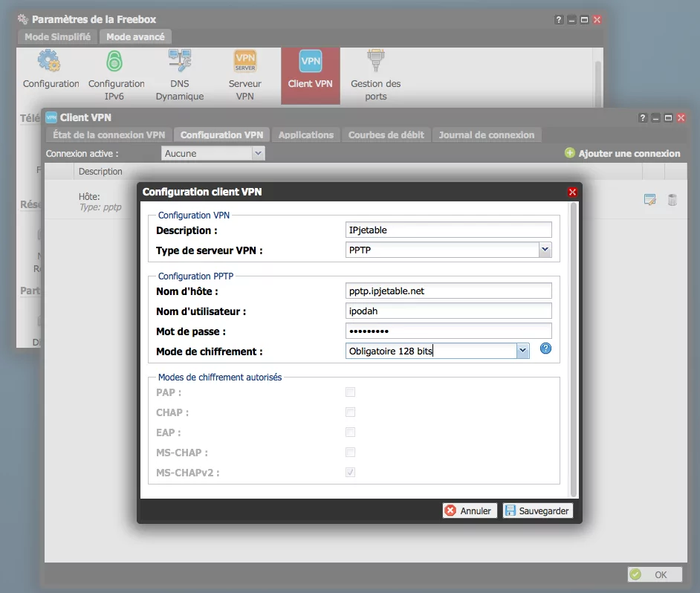Delete connection using trash icon
This screenshot has width=700, height=593.
(x=672, y=199)
